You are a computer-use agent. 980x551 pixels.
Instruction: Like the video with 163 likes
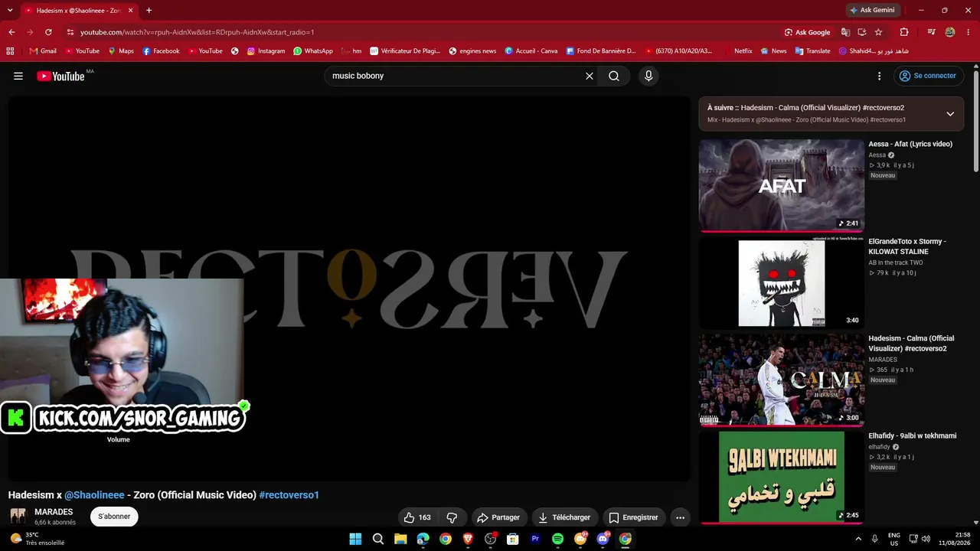pos(417,517)
